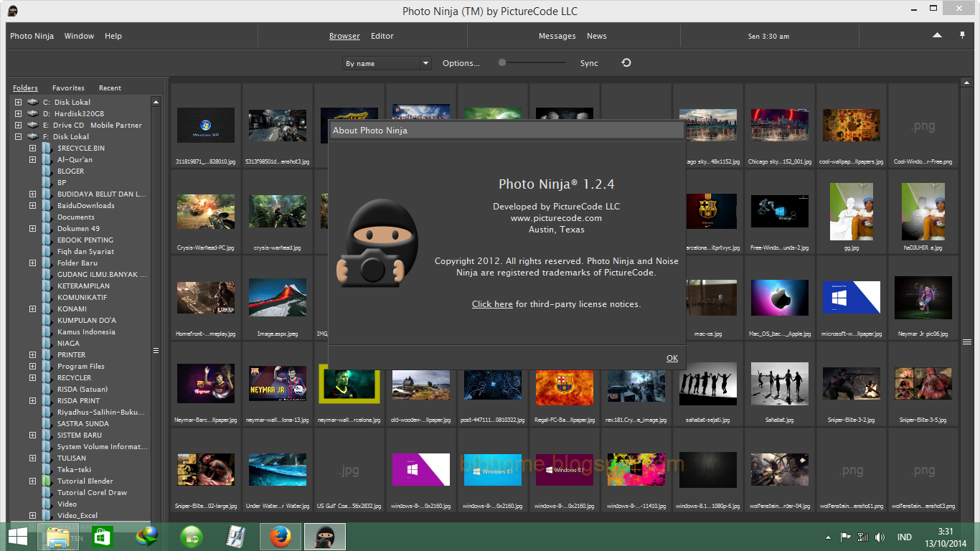Click the network signal icon in the tray
980x551 pixels.
point(863,537)
